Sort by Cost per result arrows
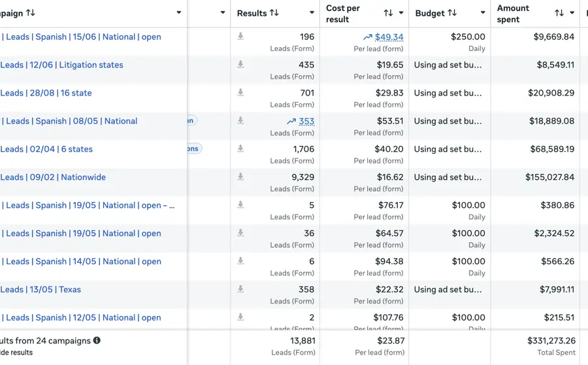 (x=388, y=13)
